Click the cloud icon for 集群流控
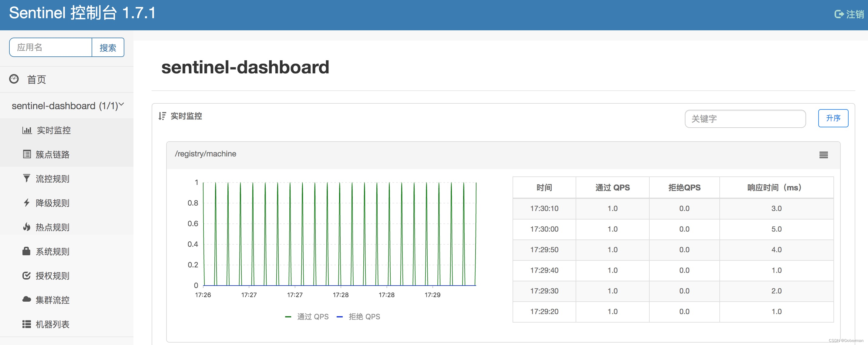 [x=26, y=299]
